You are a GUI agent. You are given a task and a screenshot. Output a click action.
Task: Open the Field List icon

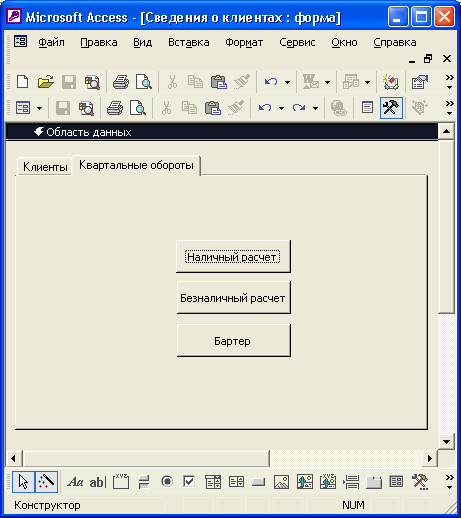[367, 108]
